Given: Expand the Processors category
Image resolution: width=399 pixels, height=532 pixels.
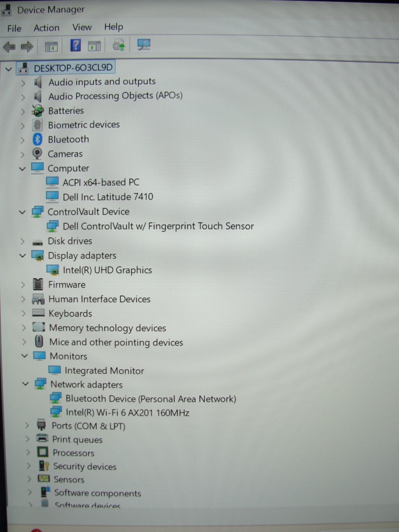Looking at the screenshot, I should 28,453.
